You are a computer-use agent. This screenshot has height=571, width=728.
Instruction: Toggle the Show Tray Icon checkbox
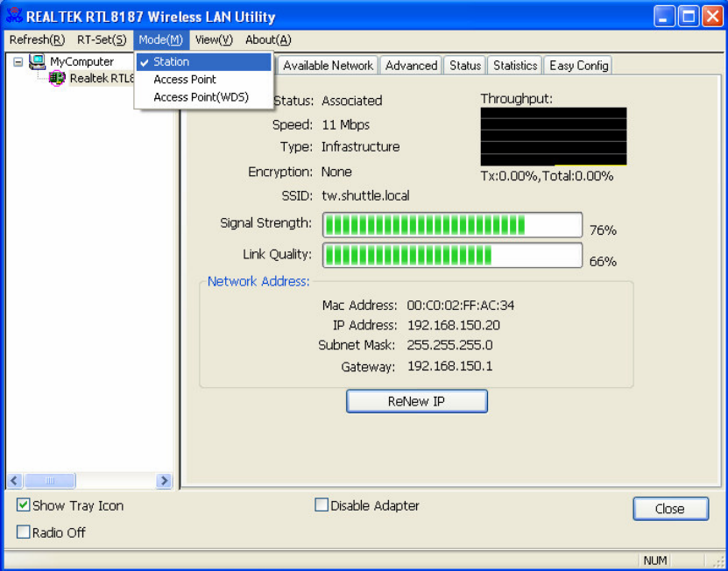(23, 504)
